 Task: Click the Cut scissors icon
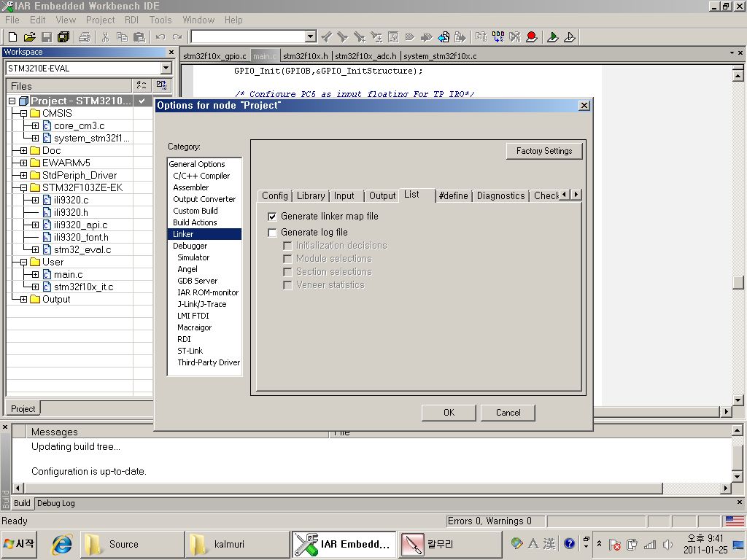click(x=105, y=36)
